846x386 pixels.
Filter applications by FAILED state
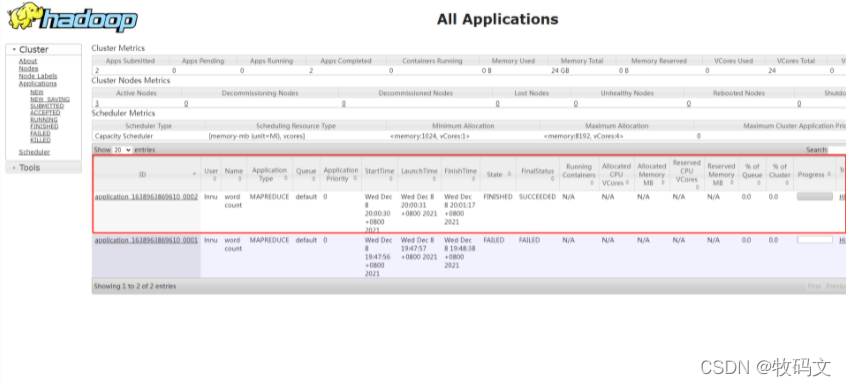(40, 133)
